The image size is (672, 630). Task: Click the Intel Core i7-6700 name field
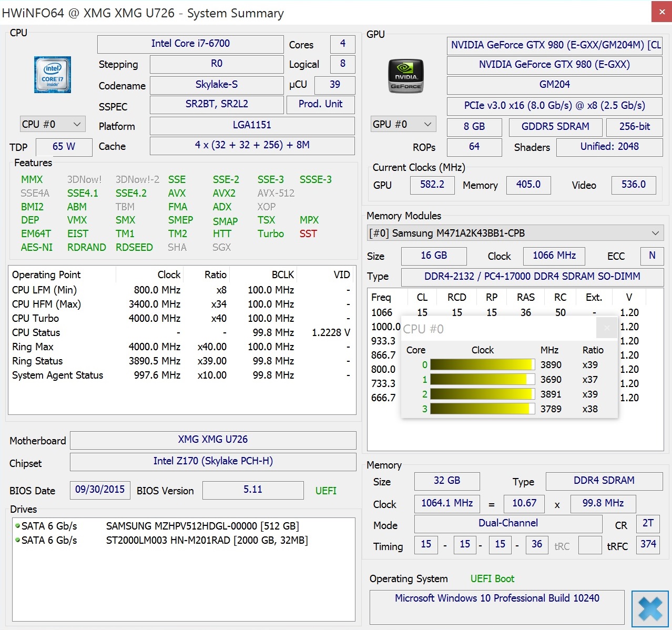coord(190,44)
